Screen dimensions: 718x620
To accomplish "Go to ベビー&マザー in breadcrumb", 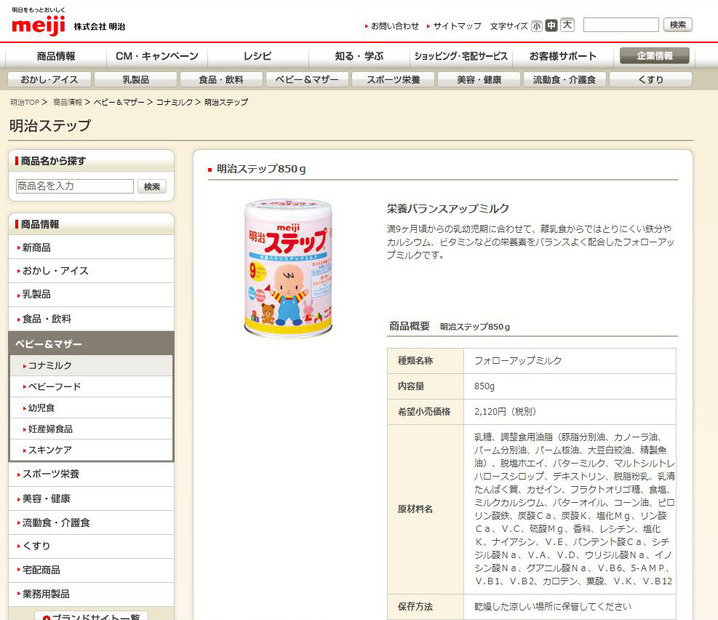I will pyautogui.click(x=119, y=102).
